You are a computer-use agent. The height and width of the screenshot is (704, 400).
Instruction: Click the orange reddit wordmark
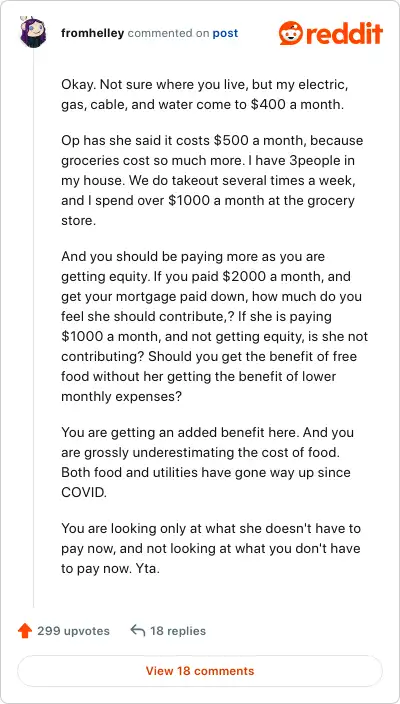click(344, 33)
